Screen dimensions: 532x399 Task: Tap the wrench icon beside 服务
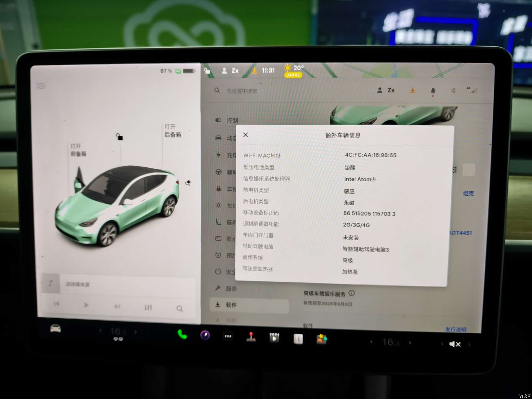tap(218, 288)
